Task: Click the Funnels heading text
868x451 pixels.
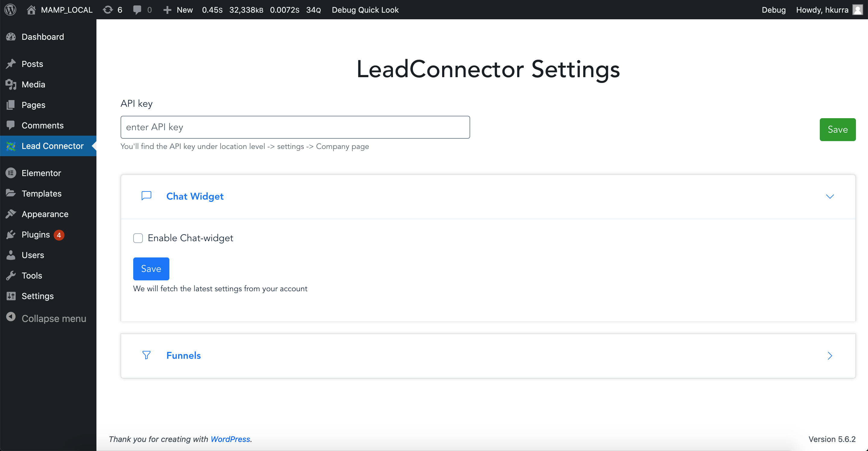Action: 183,355
